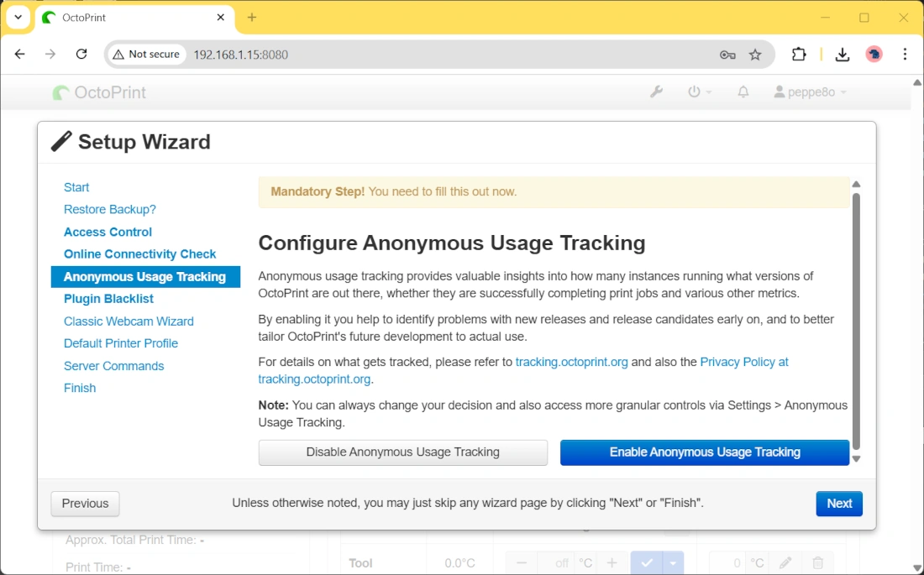This screenshot has width=924, height=575.
Task: Open the browser profile avatar
Action: tap(874, 55)
